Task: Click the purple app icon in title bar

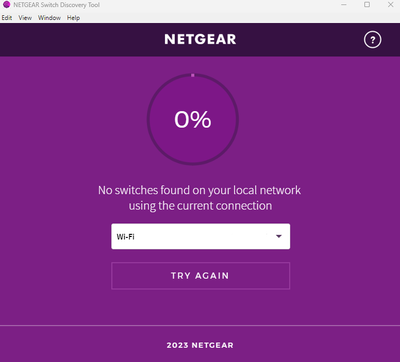Action: coord(6,5)
